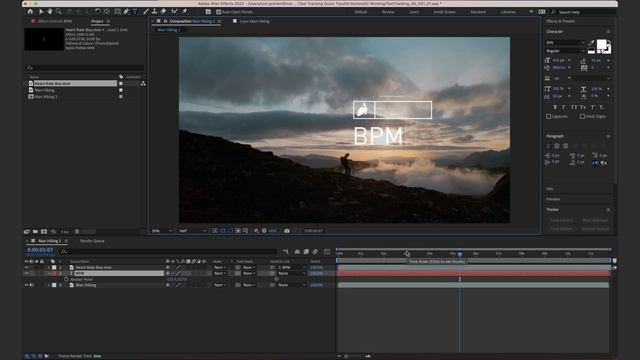This screenshot has width=640, height=360.
Task: Select the Roto Brush tool
Action: (175, 12)
